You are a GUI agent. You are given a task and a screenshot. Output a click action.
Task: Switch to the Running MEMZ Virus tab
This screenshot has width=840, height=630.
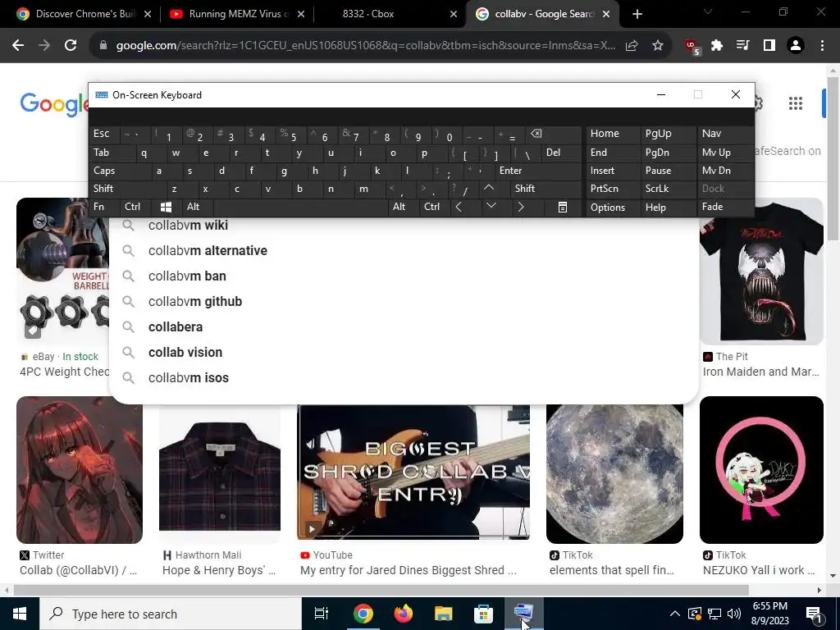239,14
